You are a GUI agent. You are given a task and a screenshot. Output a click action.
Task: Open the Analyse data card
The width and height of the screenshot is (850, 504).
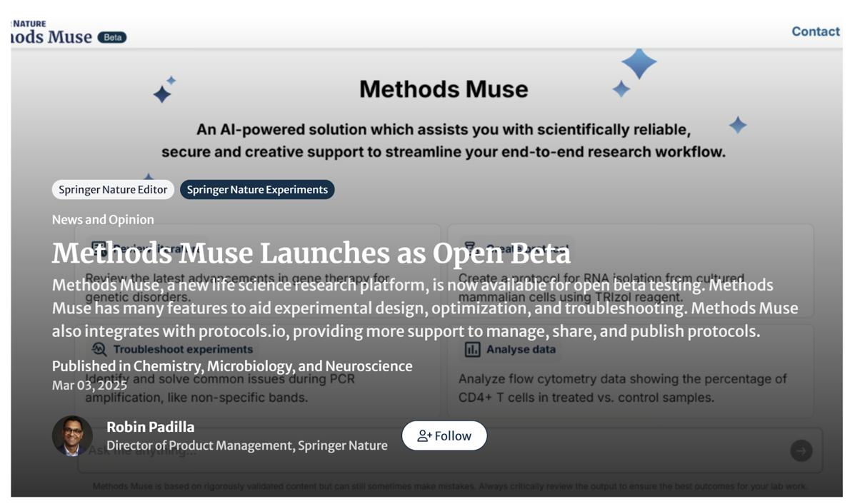click(x=631, y=372)
